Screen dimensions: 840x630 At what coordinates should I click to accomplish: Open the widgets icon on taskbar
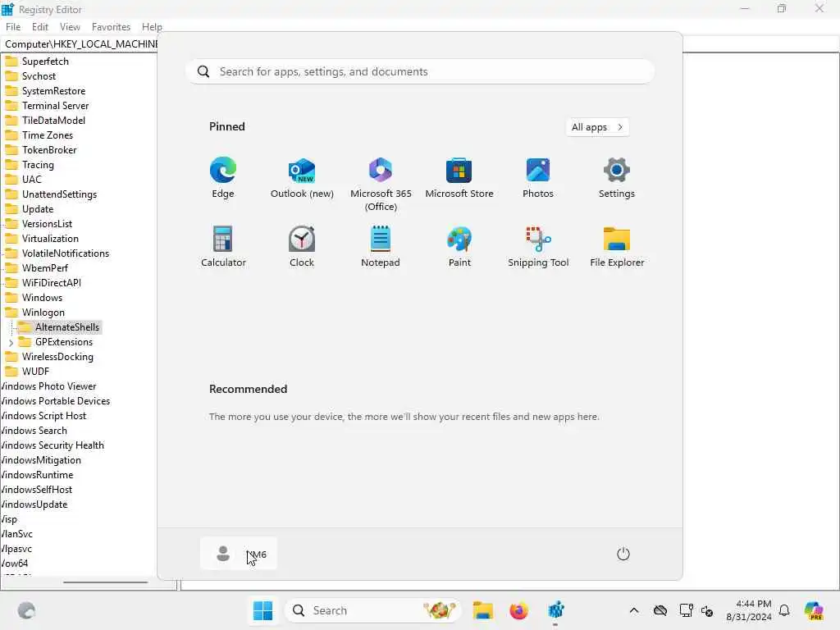click(x=26, y=610)
